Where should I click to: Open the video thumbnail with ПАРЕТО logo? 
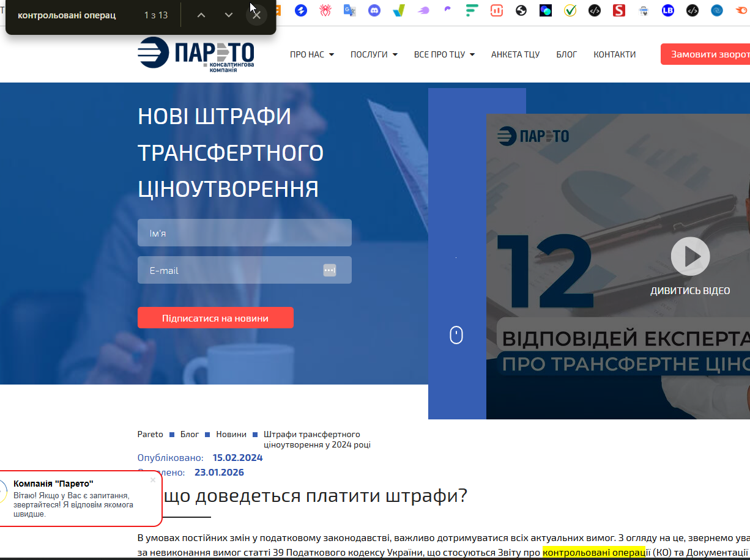[618, 266]
